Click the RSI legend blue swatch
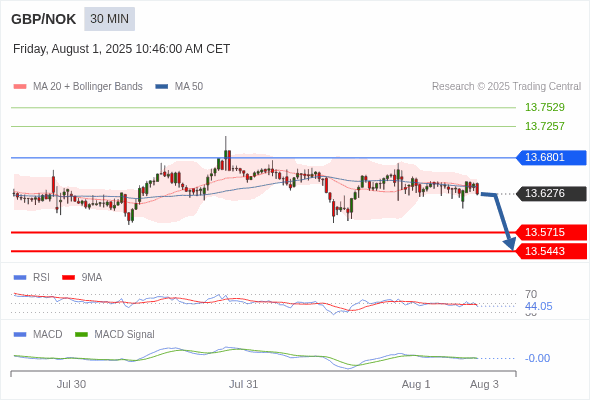590x400 pixels. click(20, 278)
